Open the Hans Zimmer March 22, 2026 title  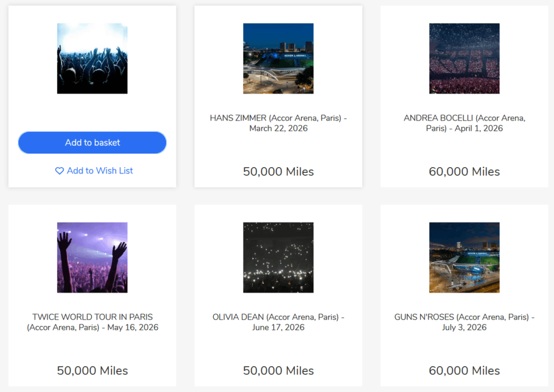coord(278,123)
